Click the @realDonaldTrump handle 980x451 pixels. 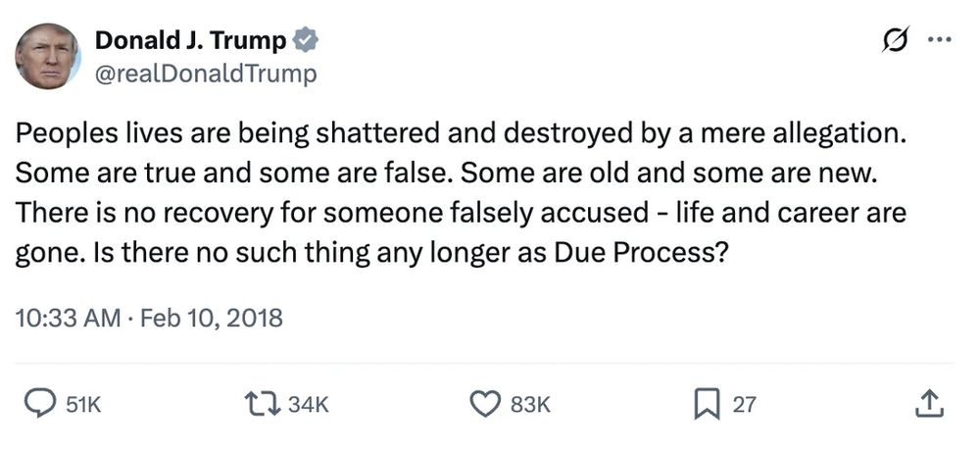click(206, 74)
